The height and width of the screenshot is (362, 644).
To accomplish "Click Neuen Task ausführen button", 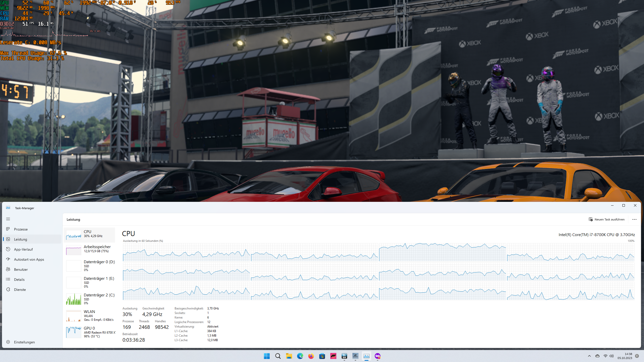I will pos(607,219).
